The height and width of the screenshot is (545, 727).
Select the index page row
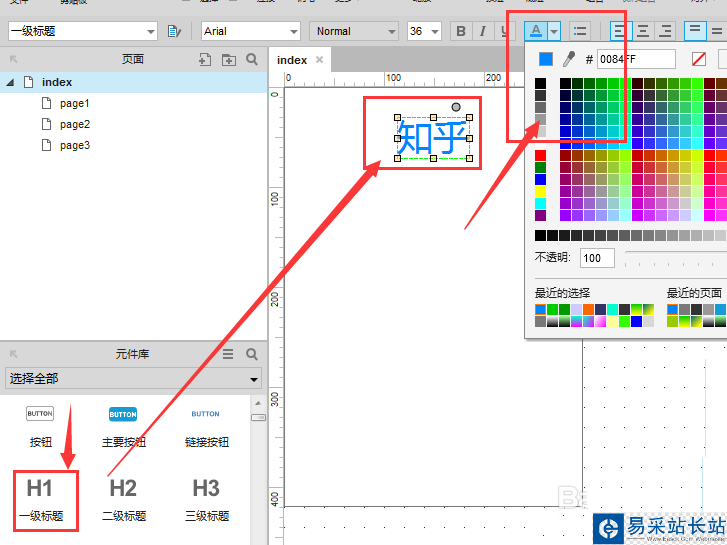coord(134,82)
